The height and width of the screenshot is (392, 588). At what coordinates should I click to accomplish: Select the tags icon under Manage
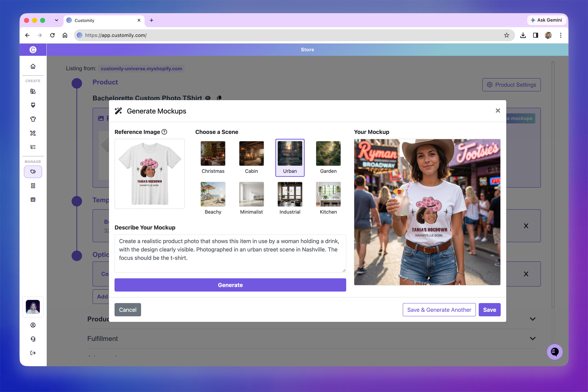pos(33,172)
